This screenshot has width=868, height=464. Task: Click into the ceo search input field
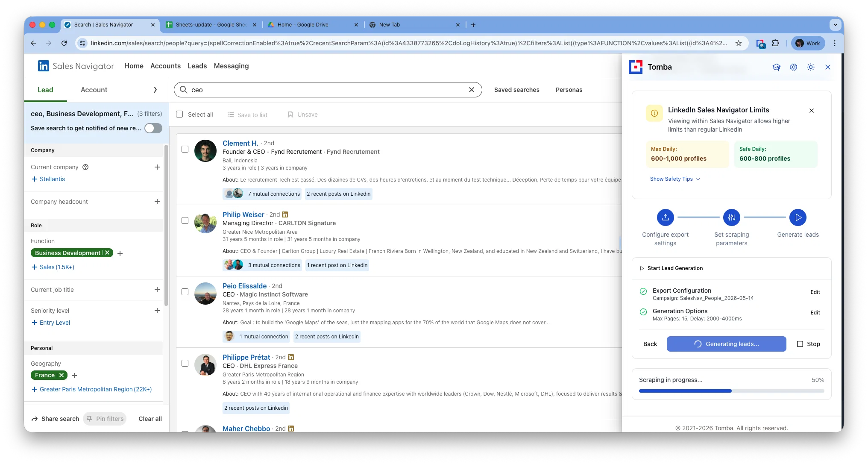pyautogui.click(x=328, y=90)
